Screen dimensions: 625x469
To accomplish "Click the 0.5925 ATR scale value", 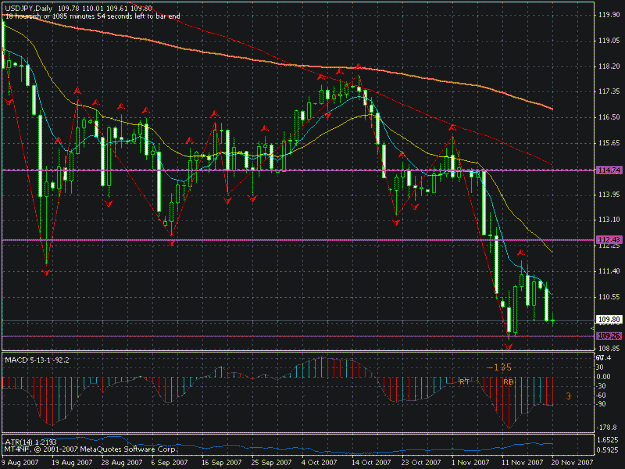I will pyautogui.click(x=608, y=450).
